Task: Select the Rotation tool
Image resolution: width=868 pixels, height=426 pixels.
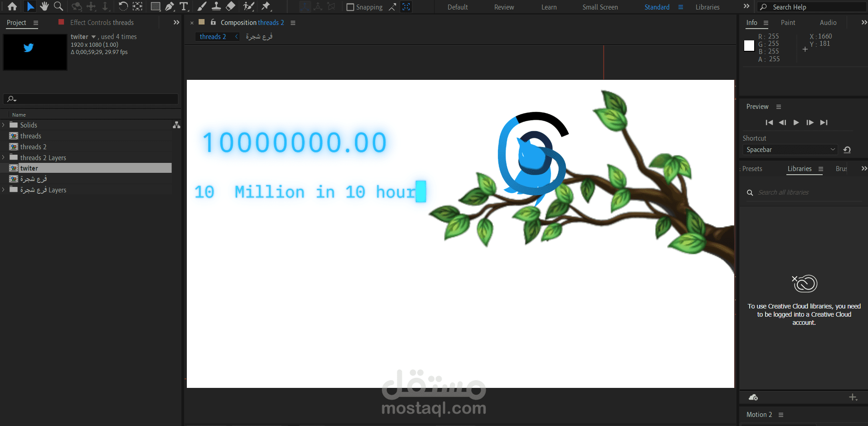Action: [123, 6]
